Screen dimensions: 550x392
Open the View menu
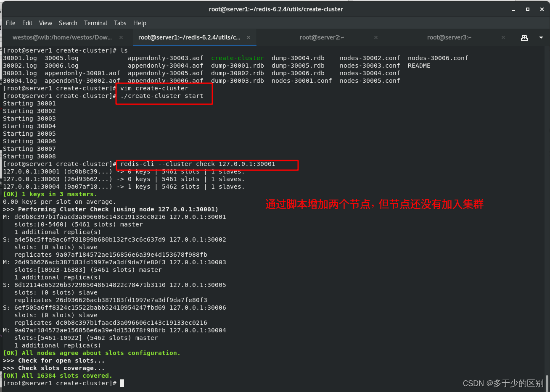[45, 23]
